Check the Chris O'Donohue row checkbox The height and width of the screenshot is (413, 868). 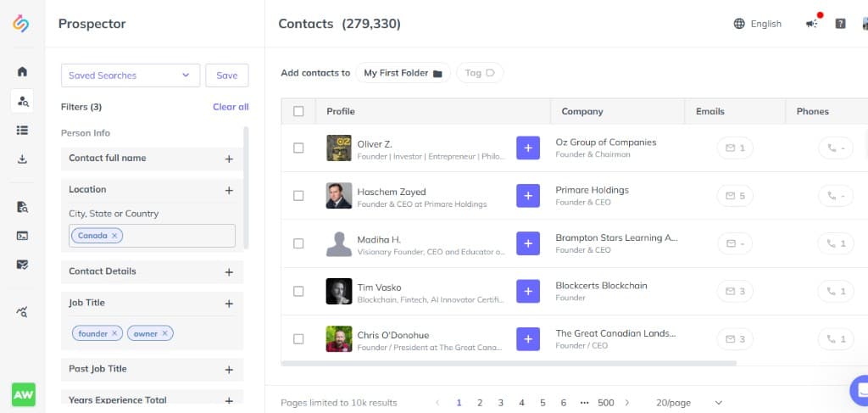(298, 339)
